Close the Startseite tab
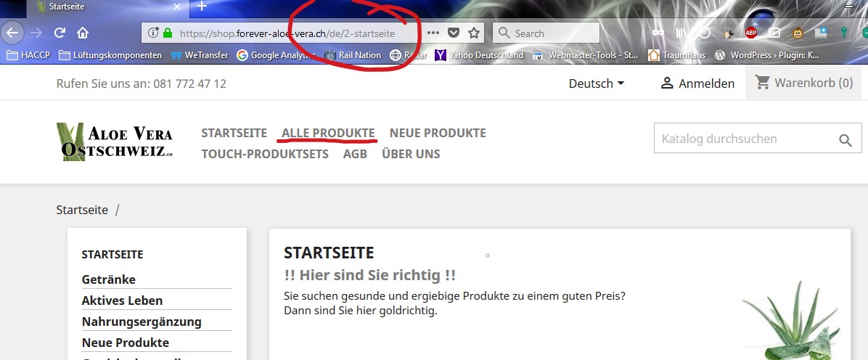Image resolution: width=868 pixels, height=360 pixels. [177, 7]
